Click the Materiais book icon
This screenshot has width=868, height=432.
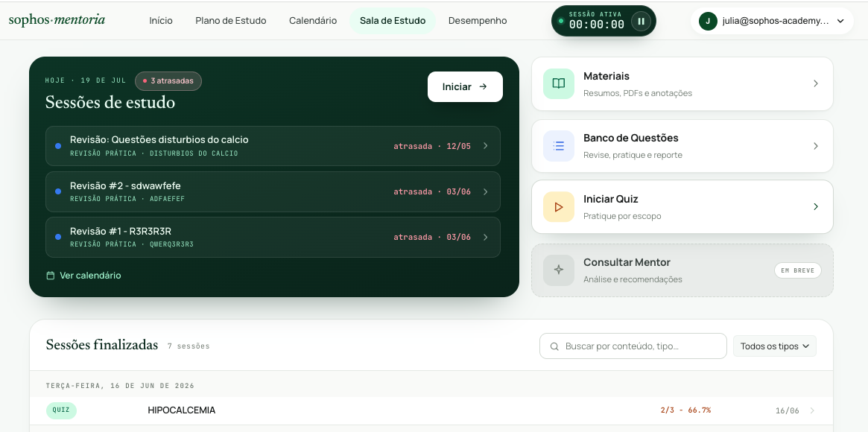pyautogui.click(x=559, y=83)
